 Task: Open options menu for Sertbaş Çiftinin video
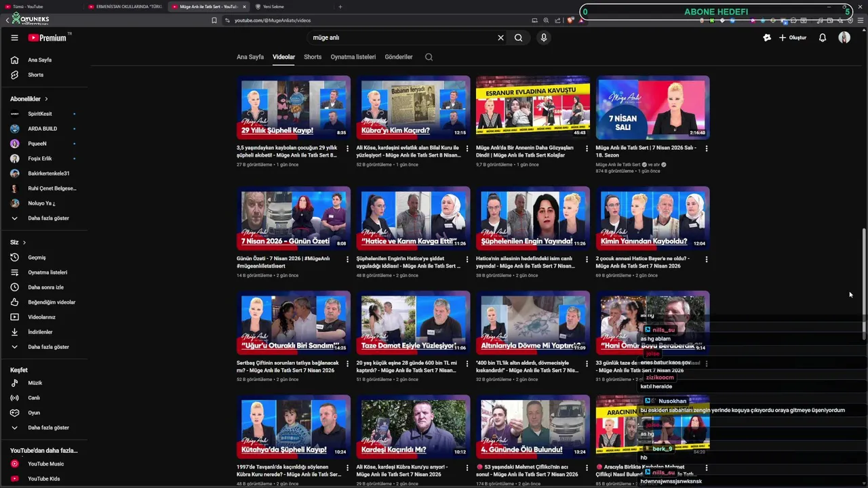click(x=347, y=364)
